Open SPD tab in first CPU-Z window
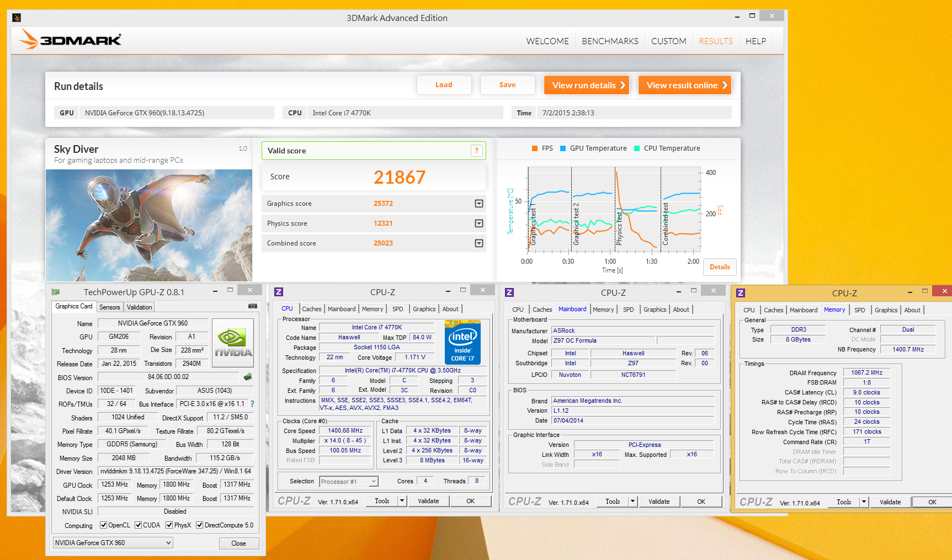952x560 pixels. coord(398,309)
